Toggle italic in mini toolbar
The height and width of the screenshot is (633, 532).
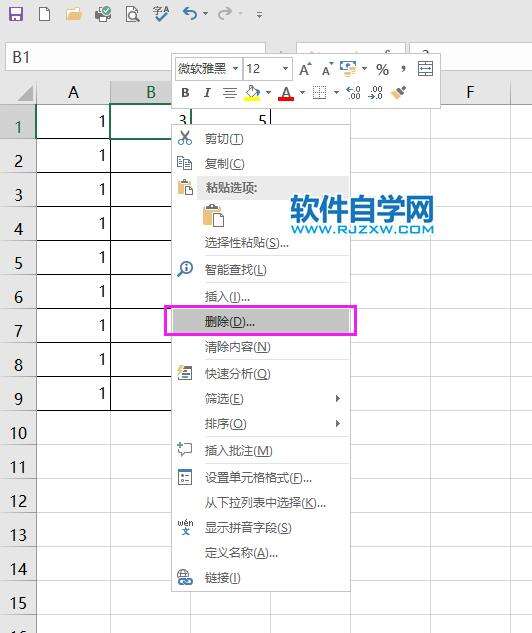click(x=207, y=93)
